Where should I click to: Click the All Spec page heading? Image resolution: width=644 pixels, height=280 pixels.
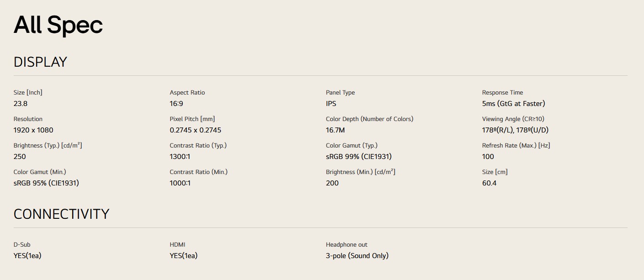point(58,25)
